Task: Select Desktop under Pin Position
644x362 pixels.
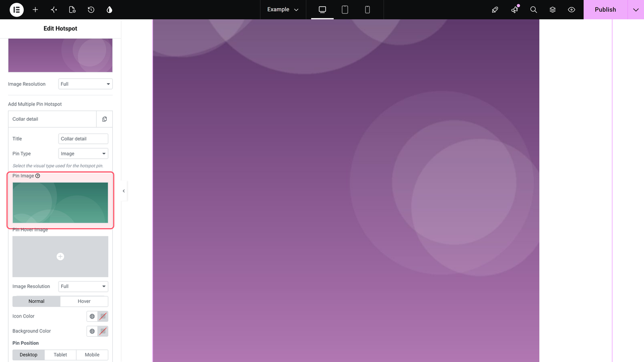Action: pyautogui.click(x=29, y=355)
